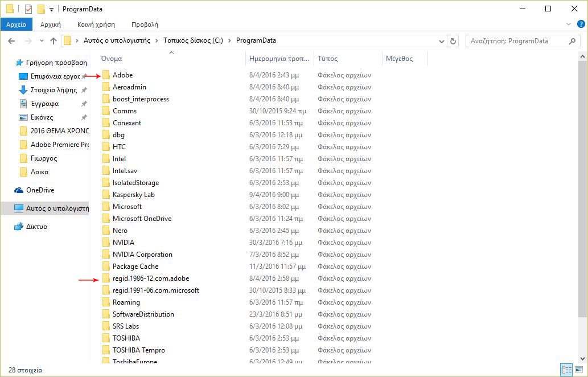Click the regid.1991-06.com.microsoft folder name
Image resolution: width=588 pixels, height=377 pixels.
[155, 290]
